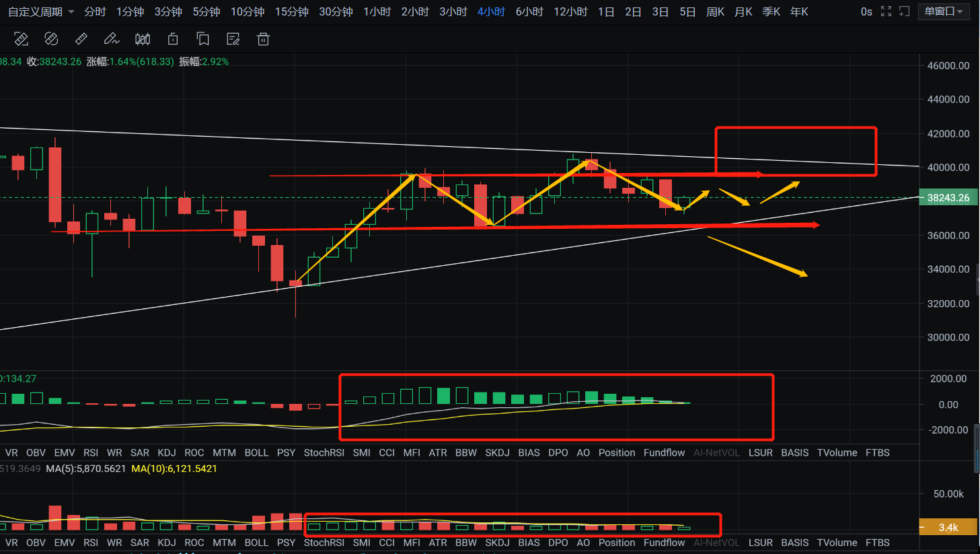Click the active 4小时 timeframe

coord(491,12)
